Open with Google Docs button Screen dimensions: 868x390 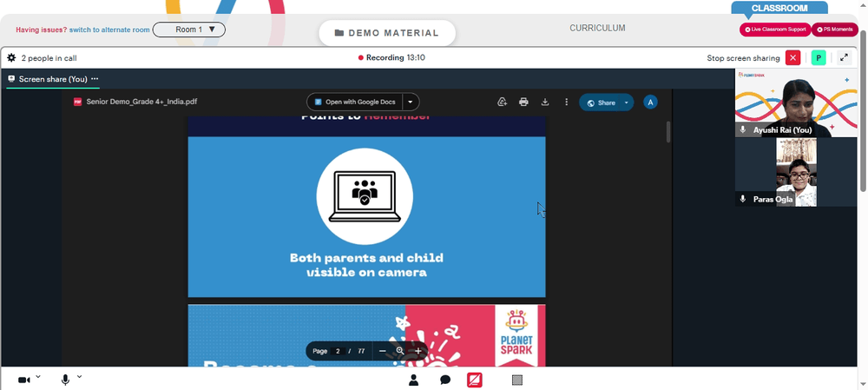(x=355, y=102)
